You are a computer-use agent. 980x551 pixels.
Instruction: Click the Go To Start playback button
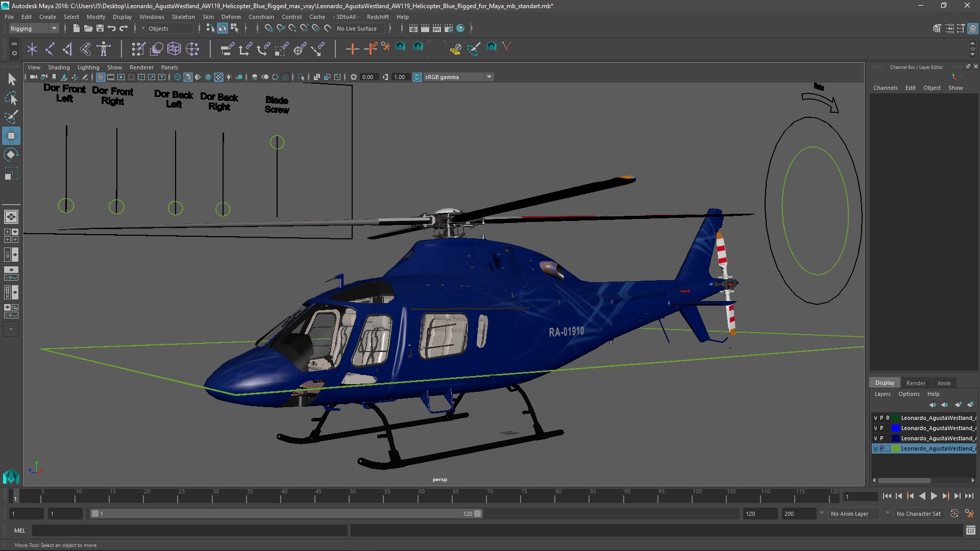pyautogui.click(x=887, y=496)
